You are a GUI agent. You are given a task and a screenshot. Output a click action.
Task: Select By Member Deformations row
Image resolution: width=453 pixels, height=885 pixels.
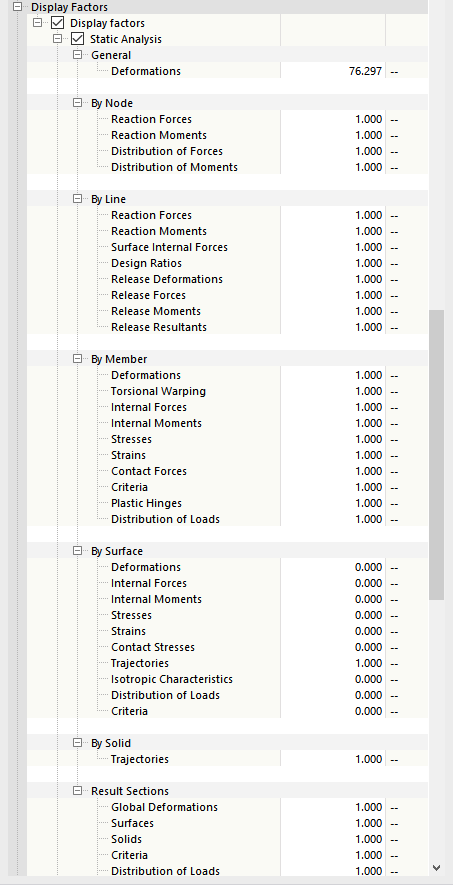(228, 375)
